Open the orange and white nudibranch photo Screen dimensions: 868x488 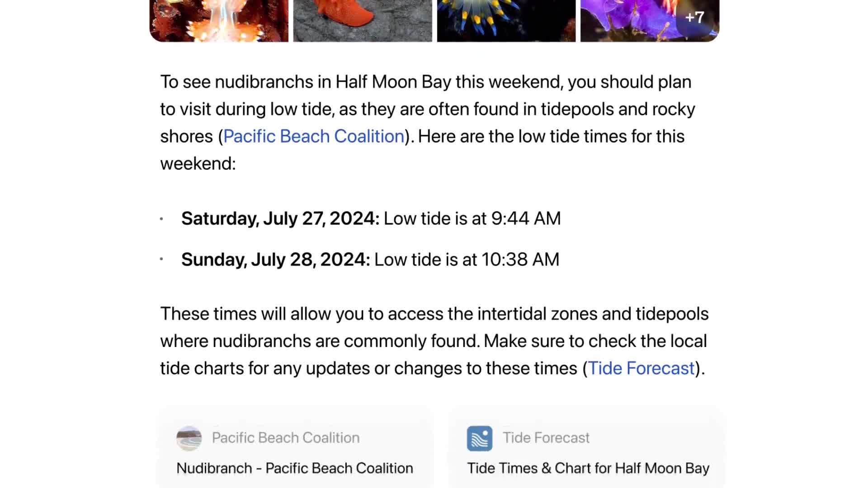pos(219,20)
